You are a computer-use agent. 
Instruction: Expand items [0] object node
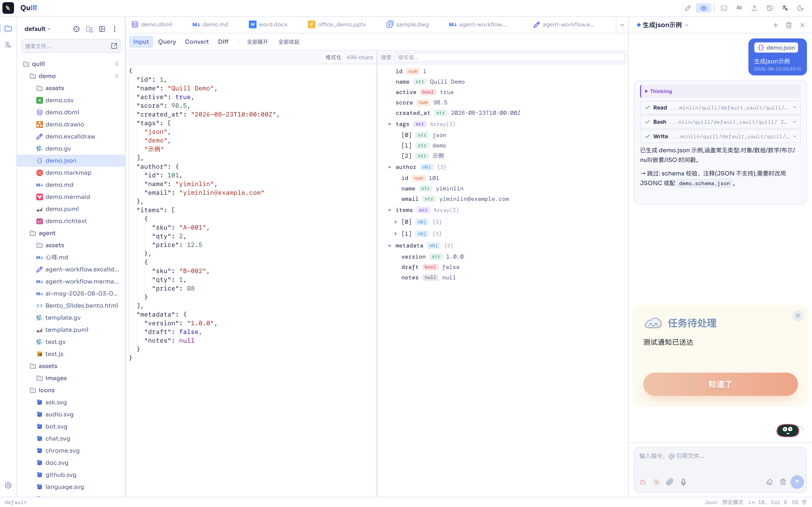click(x=396, y=222)
